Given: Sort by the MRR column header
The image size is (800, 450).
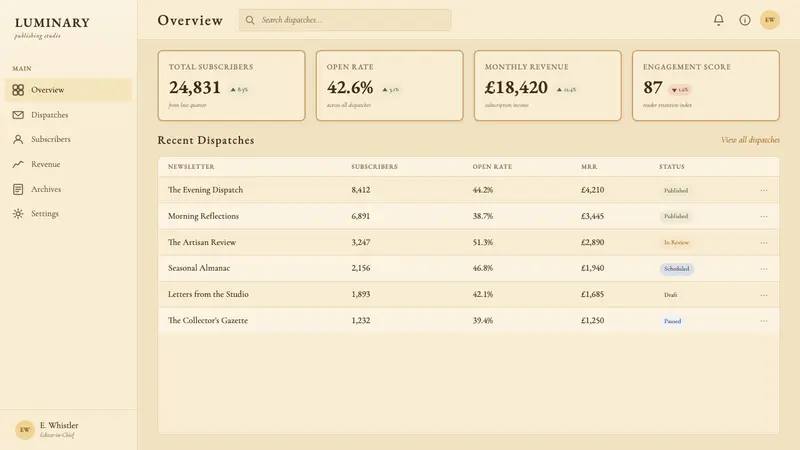Looking at the screenshot, I should click(589, 167).
